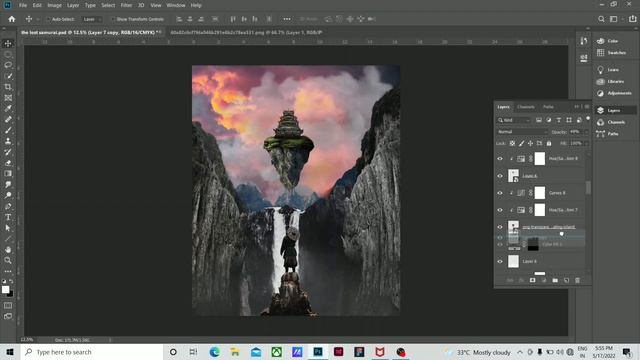
Task: Open the Learn panel button
Action: 613,70
